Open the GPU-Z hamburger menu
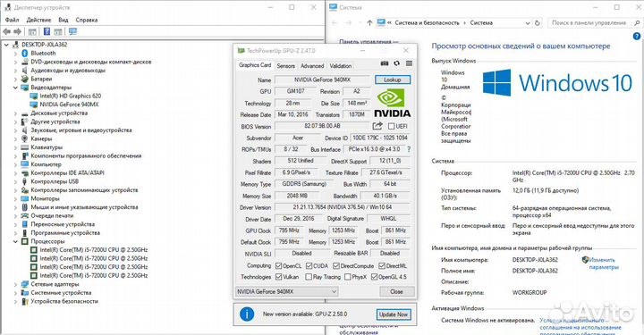This screenshot has width=644, height=335. [x=409, y=63]
